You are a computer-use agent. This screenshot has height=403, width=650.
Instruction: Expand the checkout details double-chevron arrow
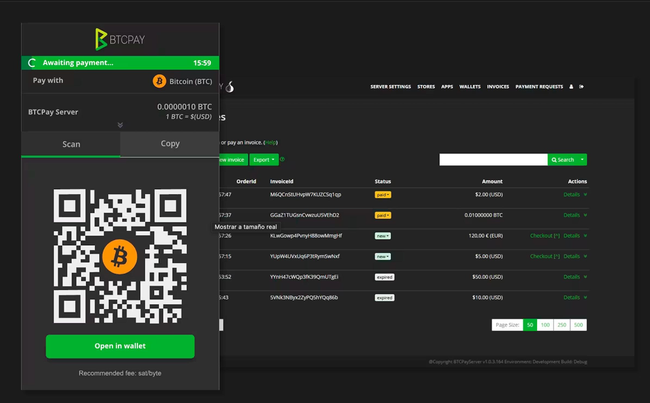click(x=120, y=125)
